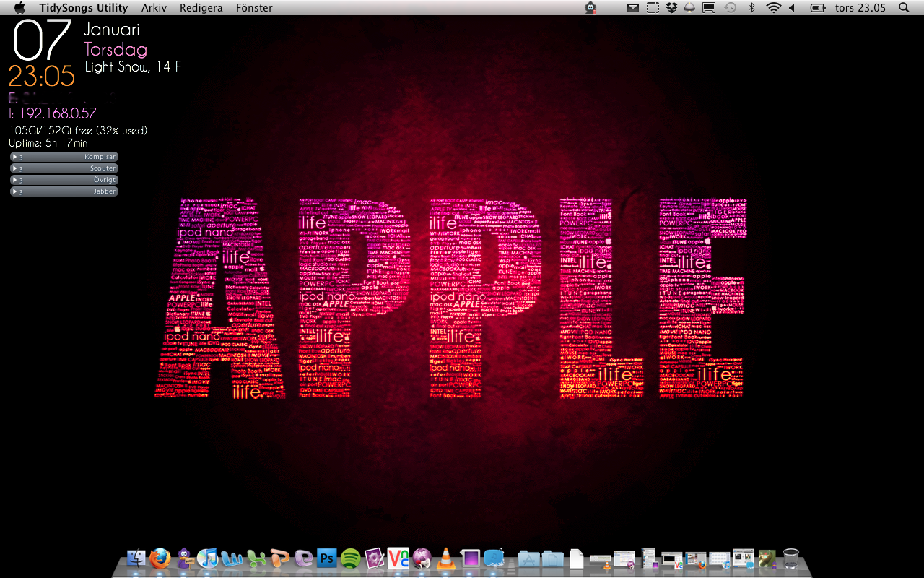
Task: Open the TidySongs Utility application menu
Action: (84, 7)
